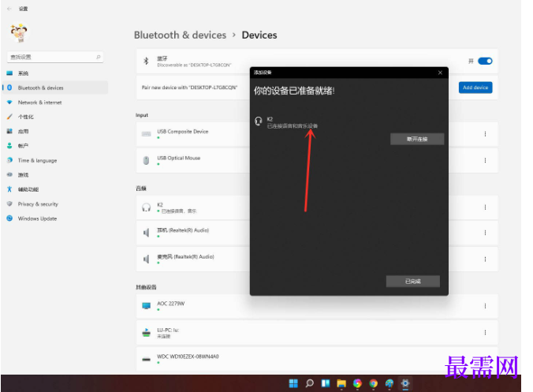Click the LU-PC media device icon
This screenshot has width=533, height=392.
pyautogui.click(x=146, y=333)
